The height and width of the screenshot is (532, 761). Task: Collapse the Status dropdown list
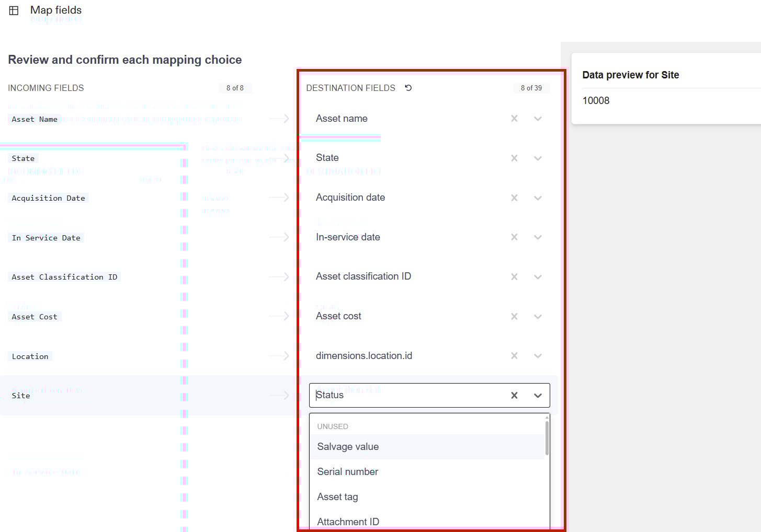click(x=538, y=396)
